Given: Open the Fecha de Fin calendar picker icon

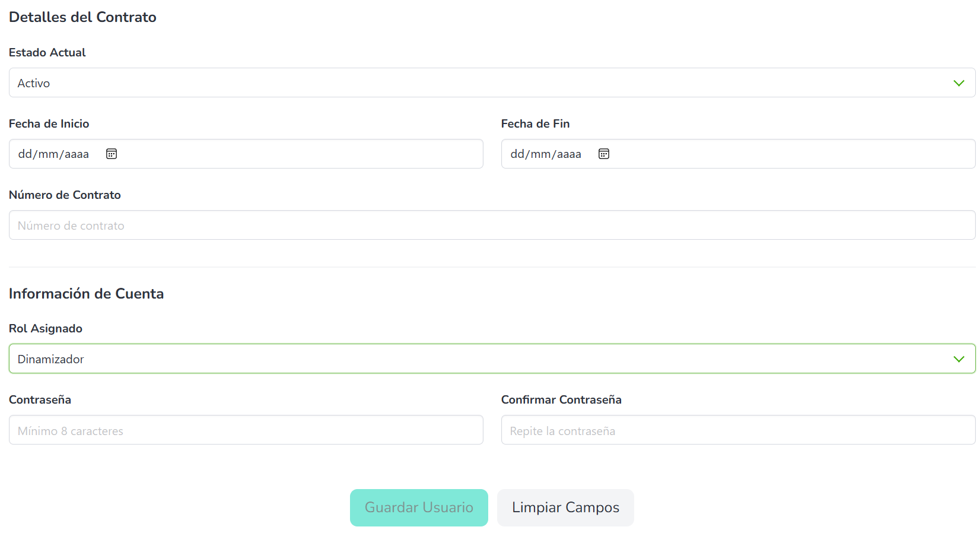Looking at the screenshot, I should pyautogui.click(x=604, y=154).
